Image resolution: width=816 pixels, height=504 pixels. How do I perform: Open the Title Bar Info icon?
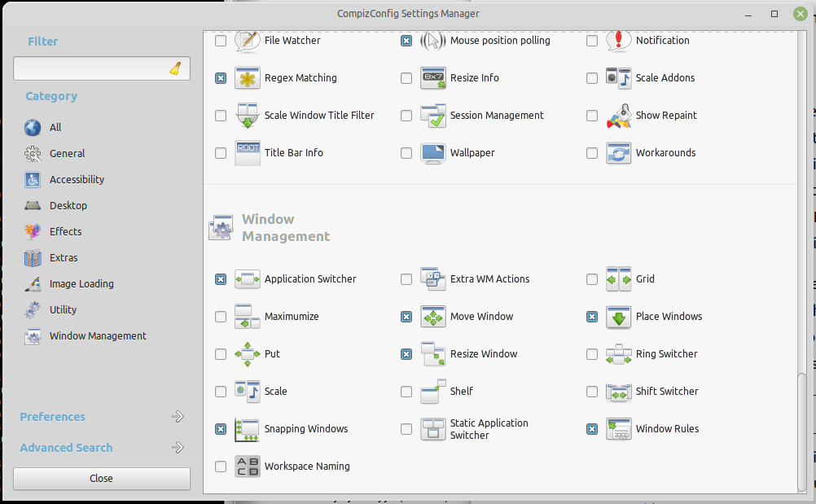coord(248,153)
